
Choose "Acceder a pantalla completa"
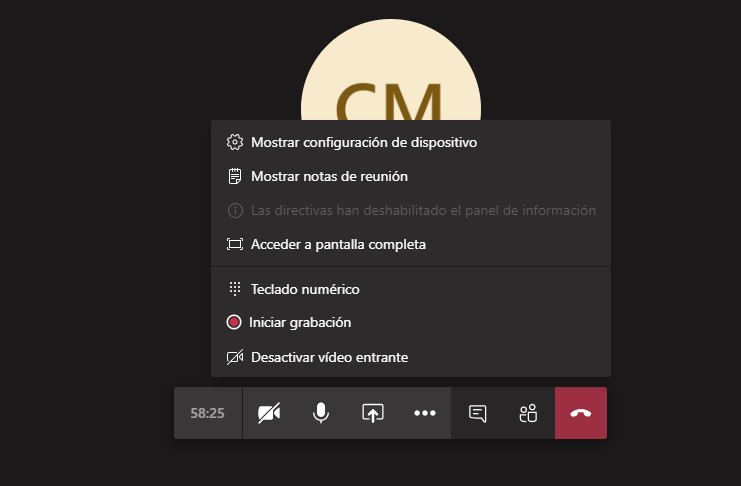(x=338, y=244)
